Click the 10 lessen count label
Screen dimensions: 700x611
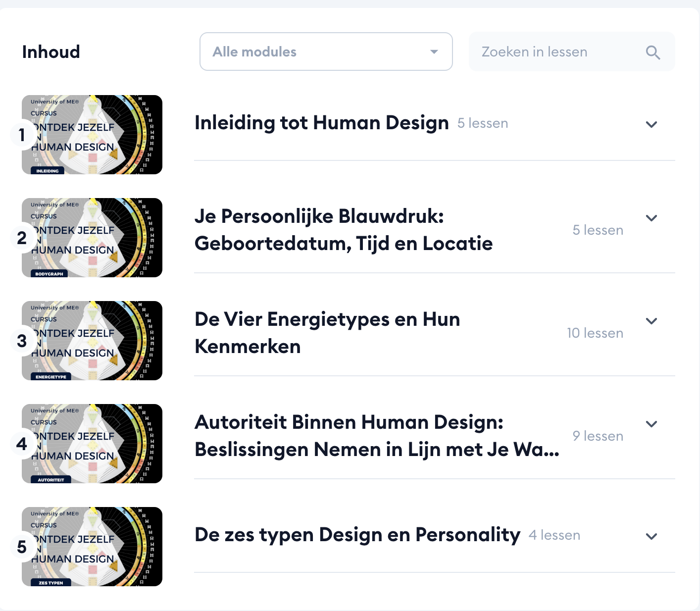pyautogui.click(x=595, y=333)
